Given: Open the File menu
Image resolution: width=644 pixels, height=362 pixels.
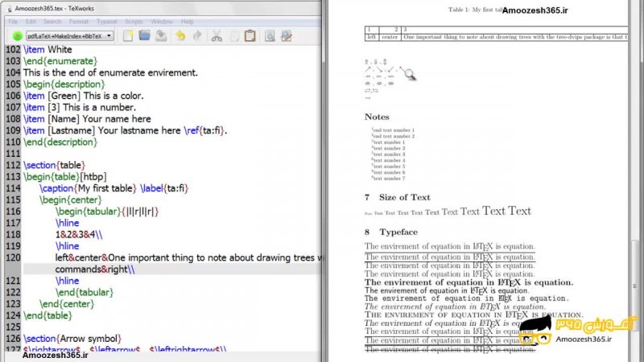Looking at the screenshot, I should point(13,22).
